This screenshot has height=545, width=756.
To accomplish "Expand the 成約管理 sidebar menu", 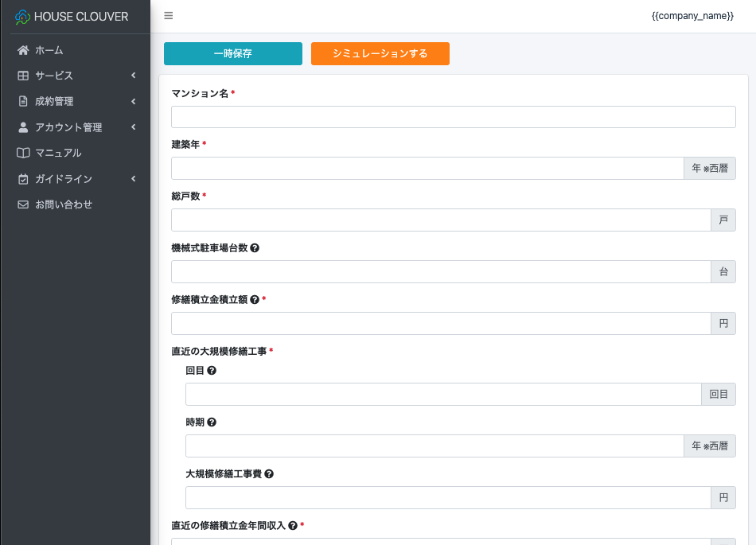I will tap(75, 101).
